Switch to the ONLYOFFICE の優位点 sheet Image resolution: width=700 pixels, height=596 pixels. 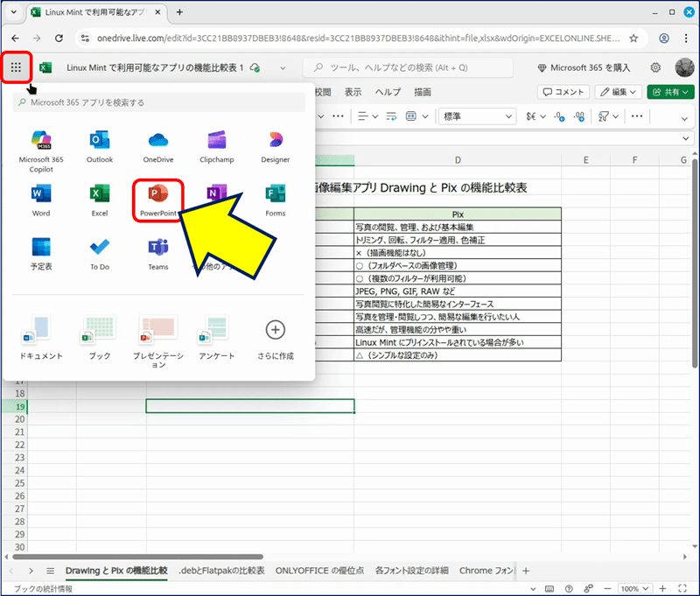[x=319, y=571]
